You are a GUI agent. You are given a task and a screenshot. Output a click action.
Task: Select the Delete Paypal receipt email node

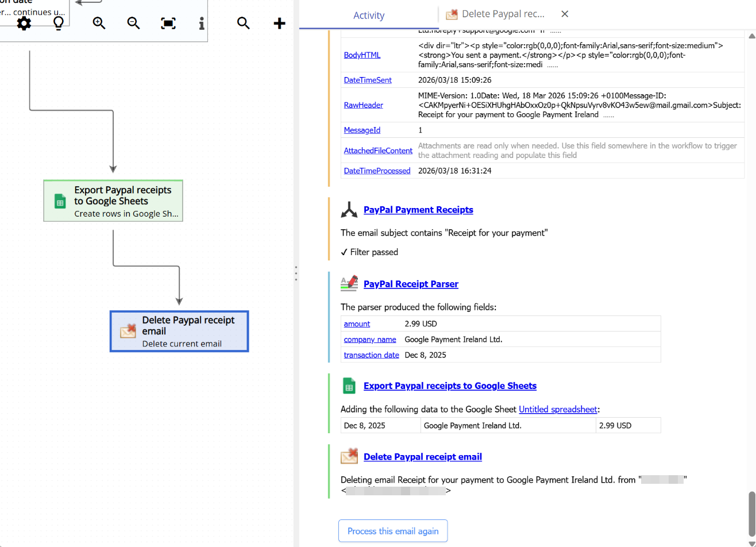pos(179,331)
